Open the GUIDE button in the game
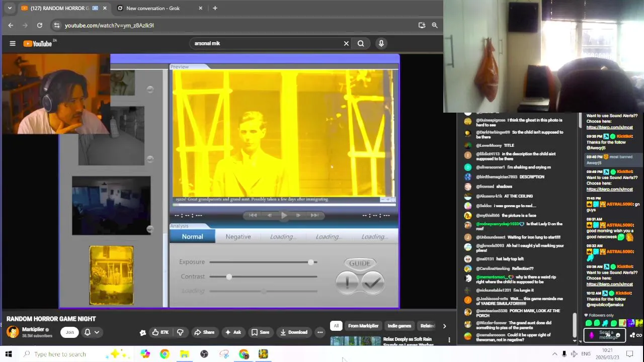 pyautogui.click(x=360, y=263)
